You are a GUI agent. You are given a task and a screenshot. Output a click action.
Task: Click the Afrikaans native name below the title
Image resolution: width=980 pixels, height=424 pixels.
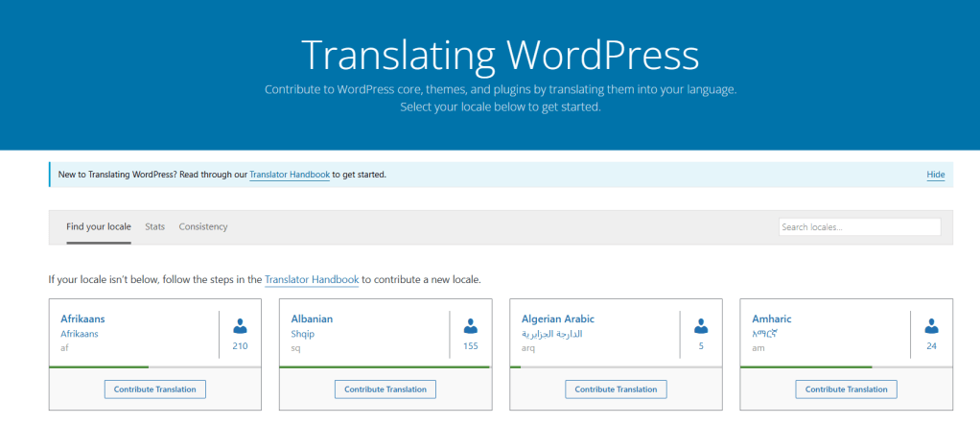pyautogui.click(x=80, y=333)
